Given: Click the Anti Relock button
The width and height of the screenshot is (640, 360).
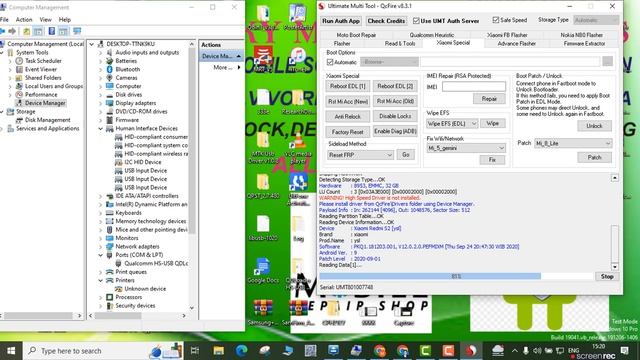Looking at the screenshot, I should [x=347, y=116].
